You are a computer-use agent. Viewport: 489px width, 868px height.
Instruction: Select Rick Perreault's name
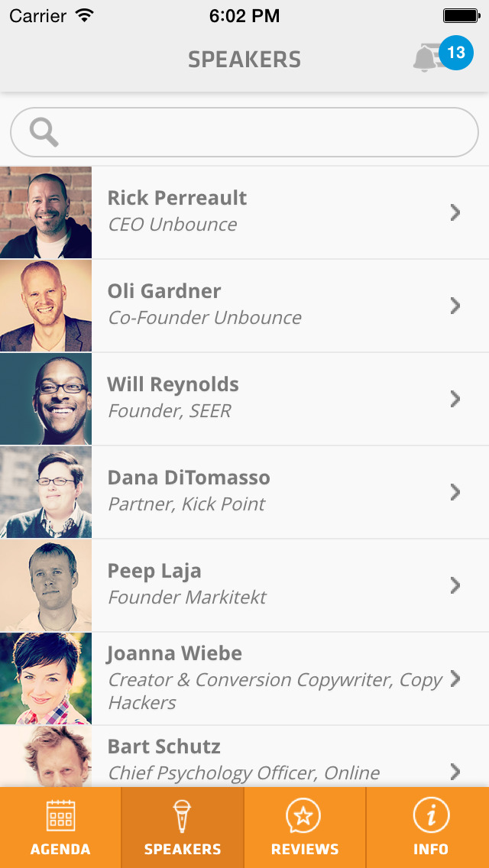(x=176, y=198)
